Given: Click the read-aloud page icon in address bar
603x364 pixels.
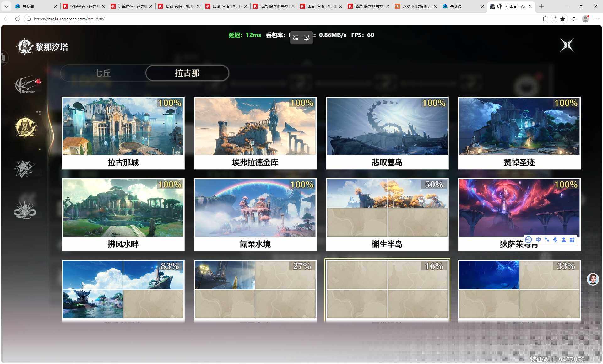Looking at the screenshot, I should coord(545,19).
